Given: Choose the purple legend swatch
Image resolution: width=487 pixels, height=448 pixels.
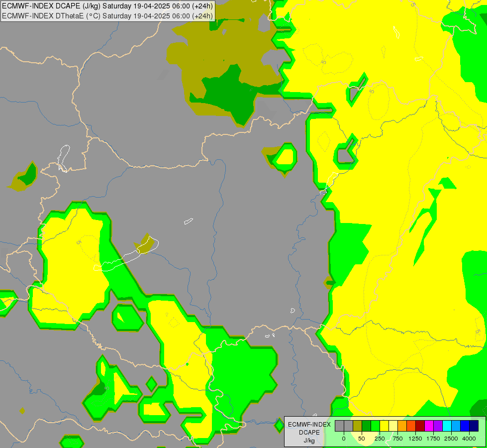Looking at the screenshot, I should [438, 426].
